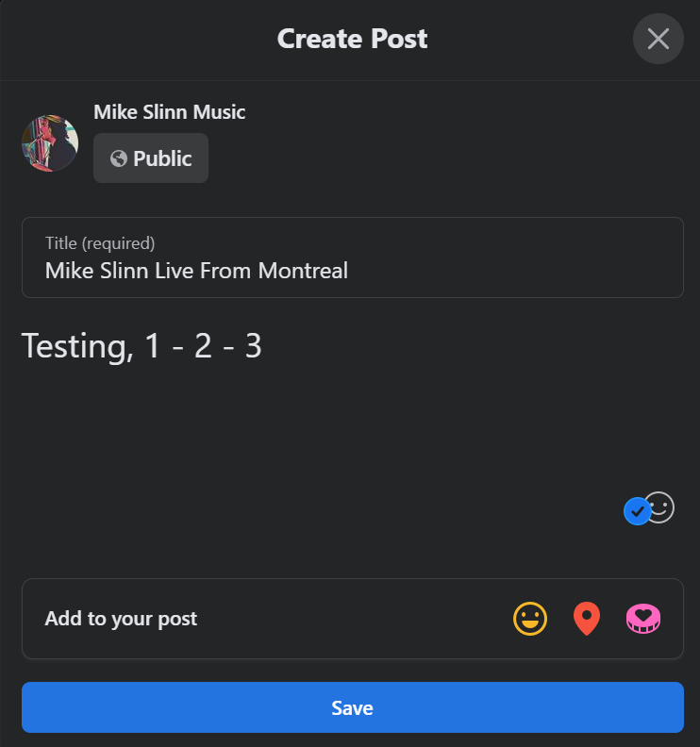Close the Create Post dialog
Viewport: 700px width, 747px height.
click(658, 39)
